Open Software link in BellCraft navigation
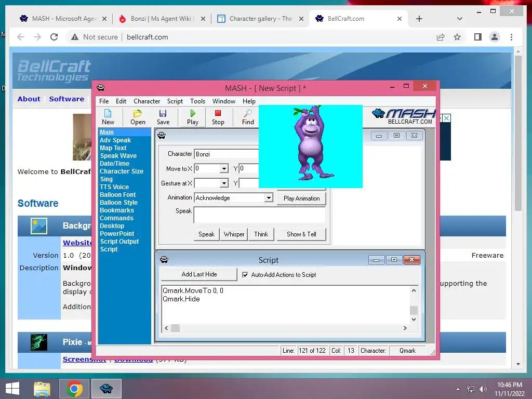This screenshot has height=399, width=532. (x=66, y=99)
